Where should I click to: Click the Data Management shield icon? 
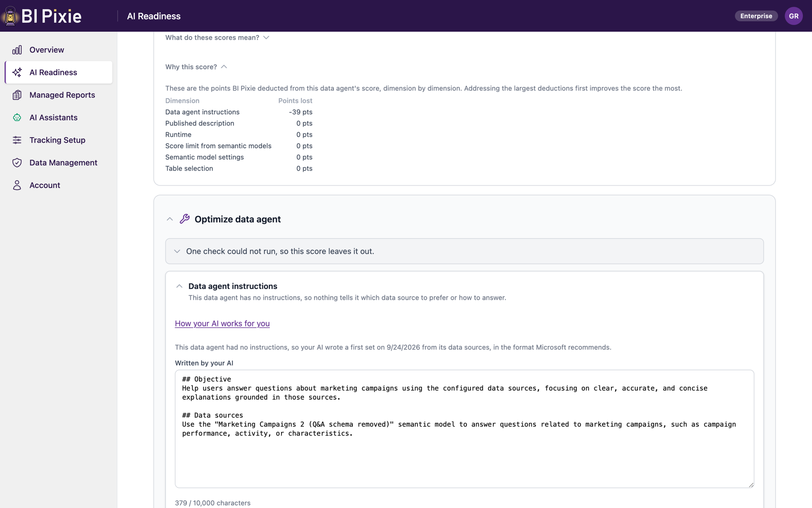[x=17, y=163]
